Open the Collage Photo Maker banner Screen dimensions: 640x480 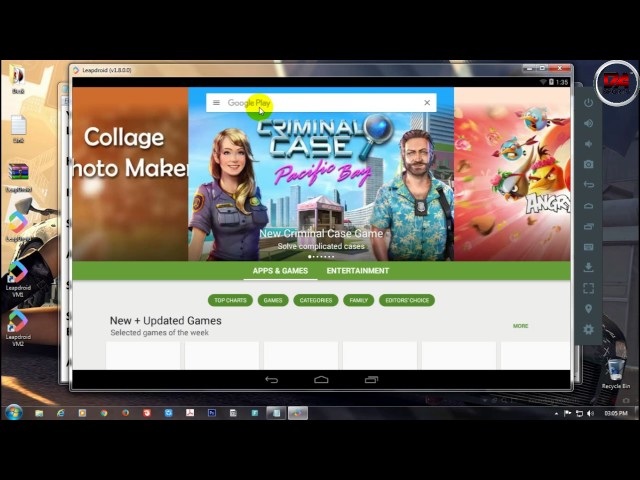point(130,174)
